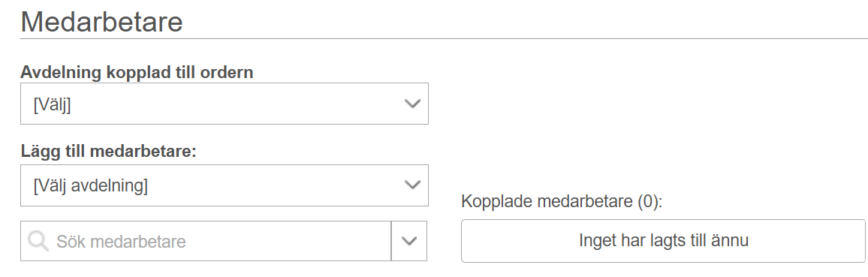Select the [Välj] placeholder text
This screenshot has height=277, width=868.
click(x=52, y=104)
